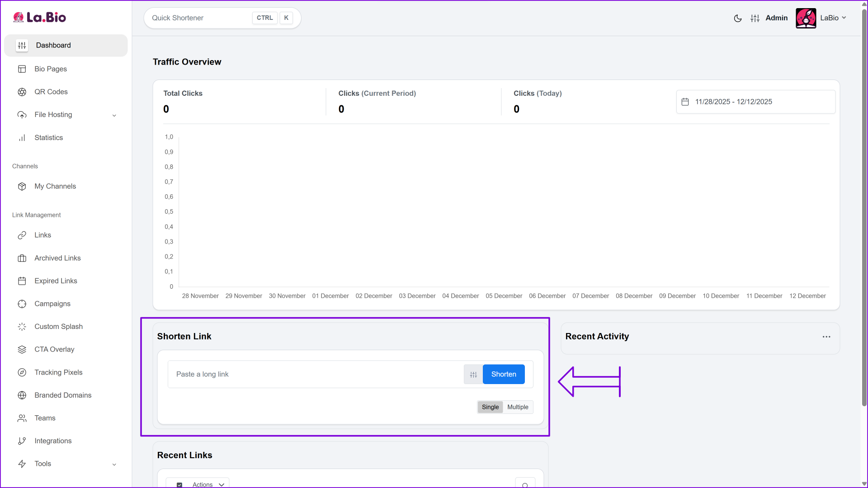Go to Statistics in the sidebar
Screen dimensions: 868x488
click(x=48, y=138)
